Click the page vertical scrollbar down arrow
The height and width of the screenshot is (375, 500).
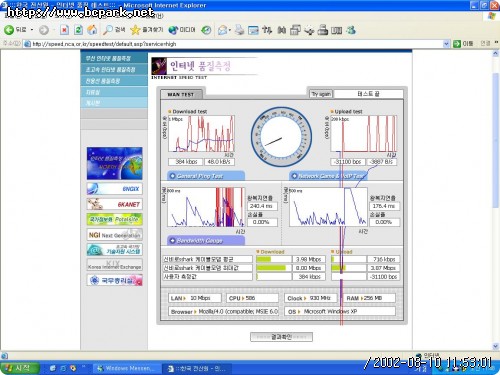point(495,346)
